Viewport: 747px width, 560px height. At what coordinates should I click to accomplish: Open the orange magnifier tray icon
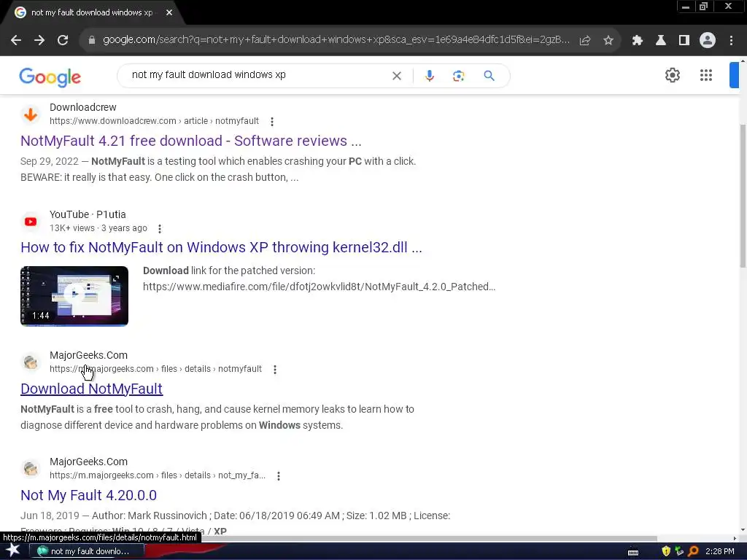coord(694,551)
